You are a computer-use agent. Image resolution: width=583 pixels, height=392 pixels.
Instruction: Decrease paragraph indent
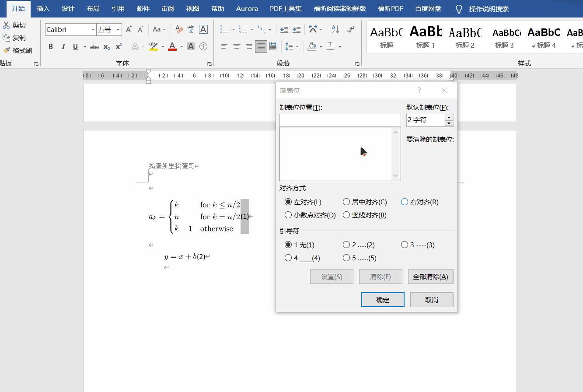(284, 29)
